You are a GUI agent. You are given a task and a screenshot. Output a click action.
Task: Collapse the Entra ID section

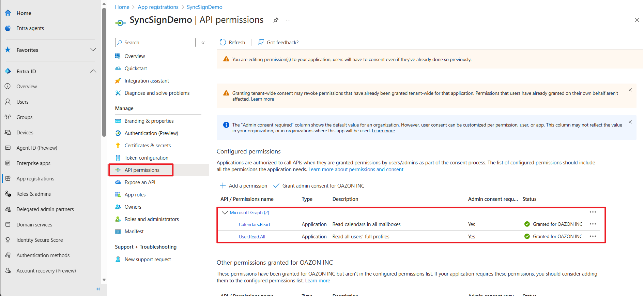tap(93, 71)
